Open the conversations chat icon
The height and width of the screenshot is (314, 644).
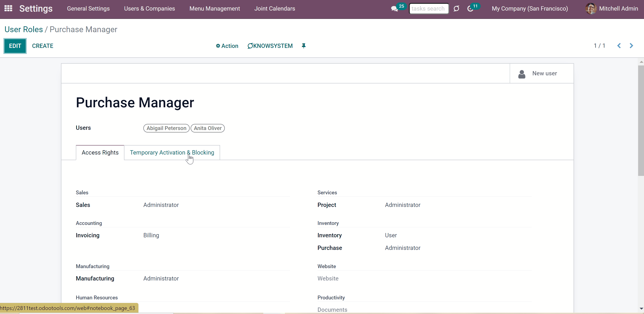pyautogui.click(x=394, y=9)
